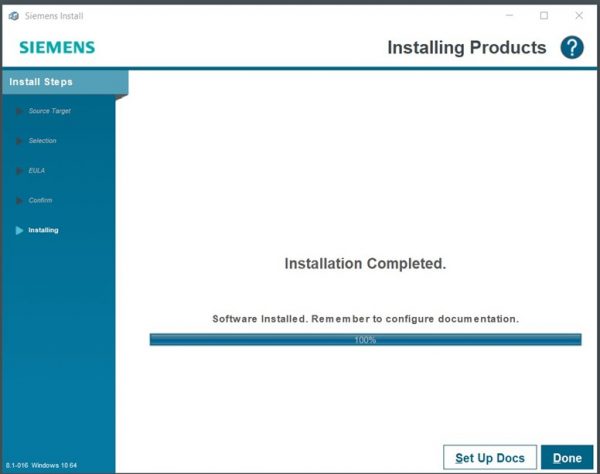Screen dimensions: 600x474
Task: Select the Selection install step
Action: tap(42, 141)
